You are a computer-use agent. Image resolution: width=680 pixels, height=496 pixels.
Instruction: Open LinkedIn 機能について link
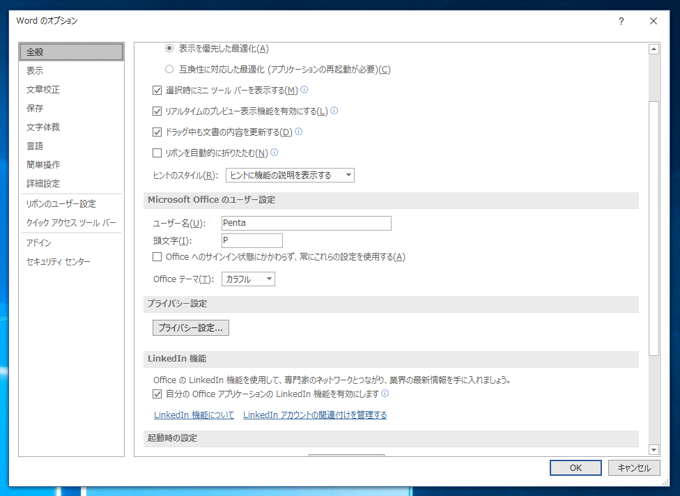[x=194, y=415]
